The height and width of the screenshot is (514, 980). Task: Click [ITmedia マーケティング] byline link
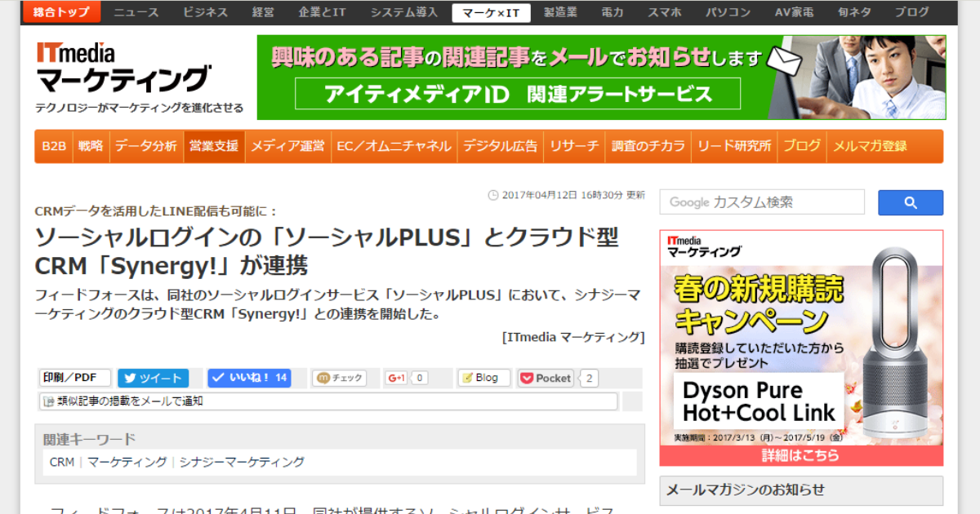[573, 337]
